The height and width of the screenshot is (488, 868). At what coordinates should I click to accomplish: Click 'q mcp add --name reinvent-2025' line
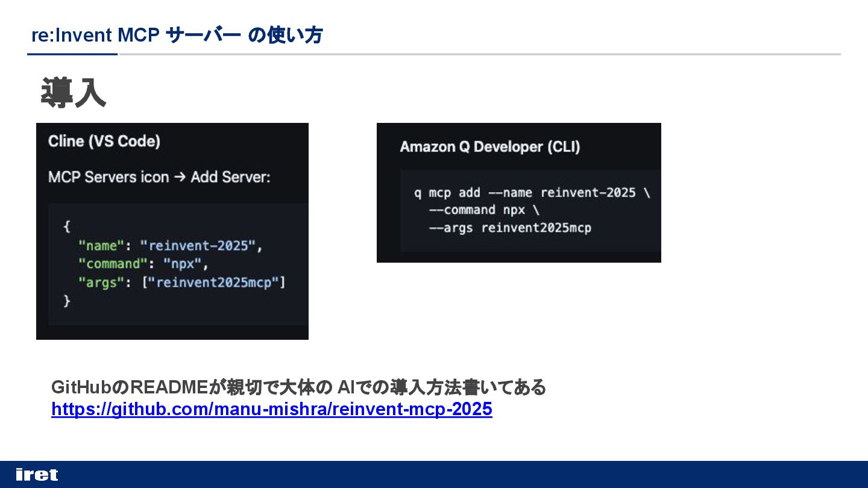click(532, 193)
